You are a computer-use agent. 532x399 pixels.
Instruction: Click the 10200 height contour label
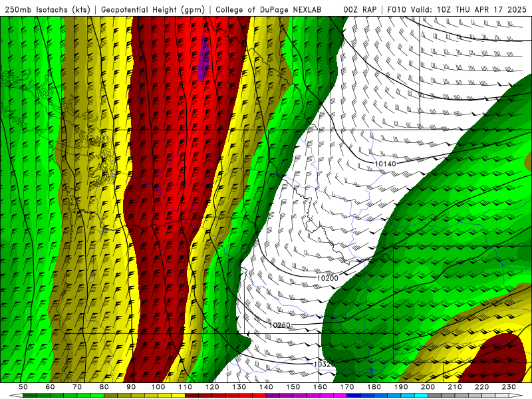click(327, 278)
